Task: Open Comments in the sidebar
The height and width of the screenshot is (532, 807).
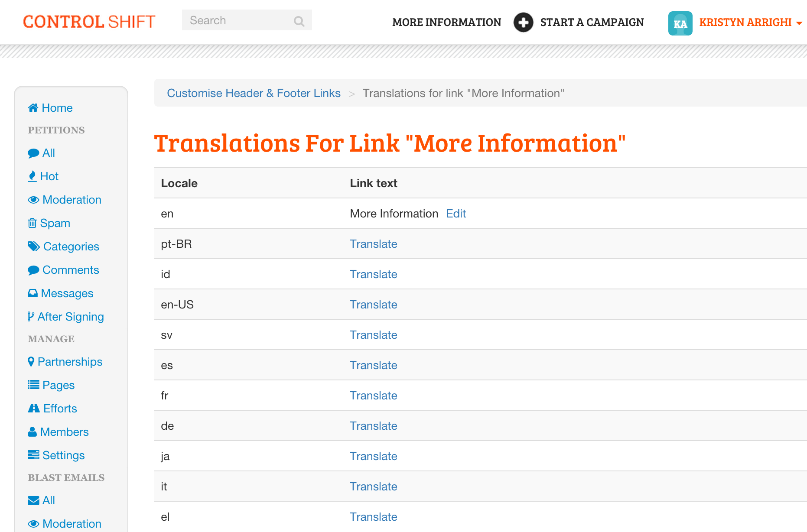Action: click(71, 270)
